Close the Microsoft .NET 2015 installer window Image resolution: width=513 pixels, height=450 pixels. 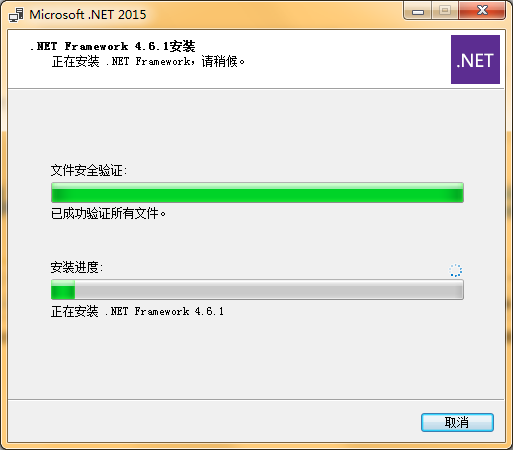482,11
